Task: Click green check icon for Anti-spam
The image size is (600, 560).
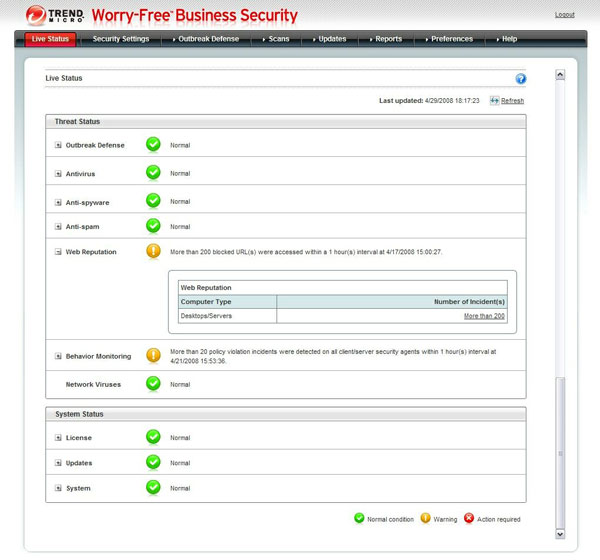Action: 153,226
